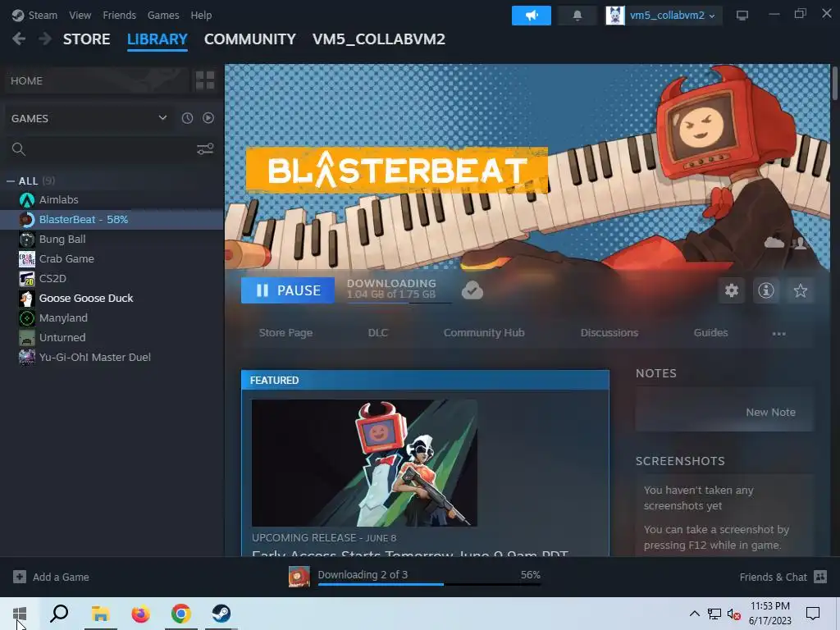Click the Aimlabs game icon
Screen dimensions: 840x630
pyautogui.click(x=27, y=200)
